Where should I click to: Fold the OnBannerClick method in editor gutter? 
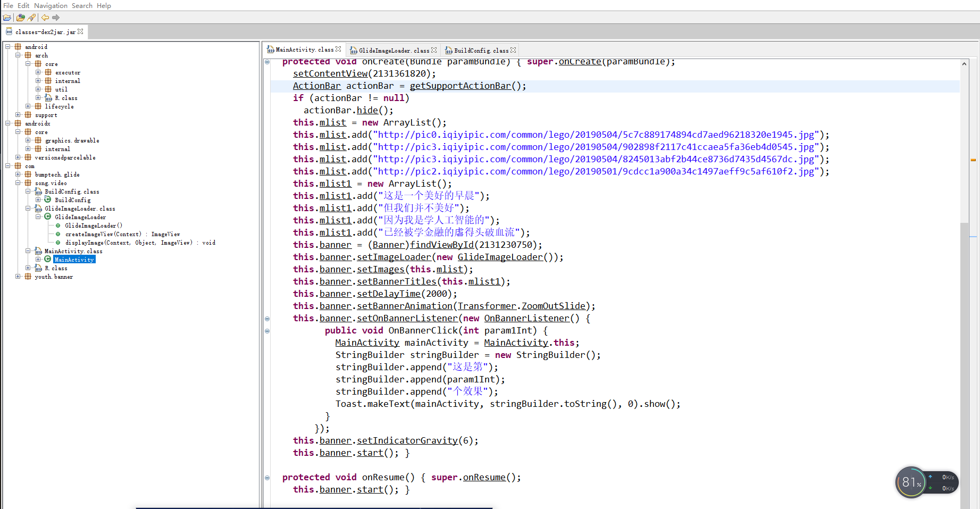click(x=267, y=331)
